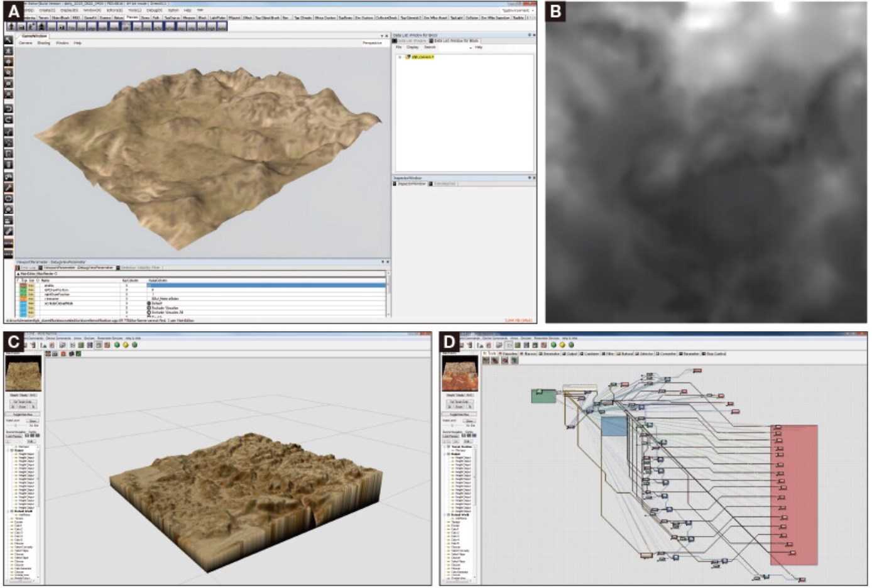Click the yellow sphere icon in panel D toolbar

click(x=562, y=345)
